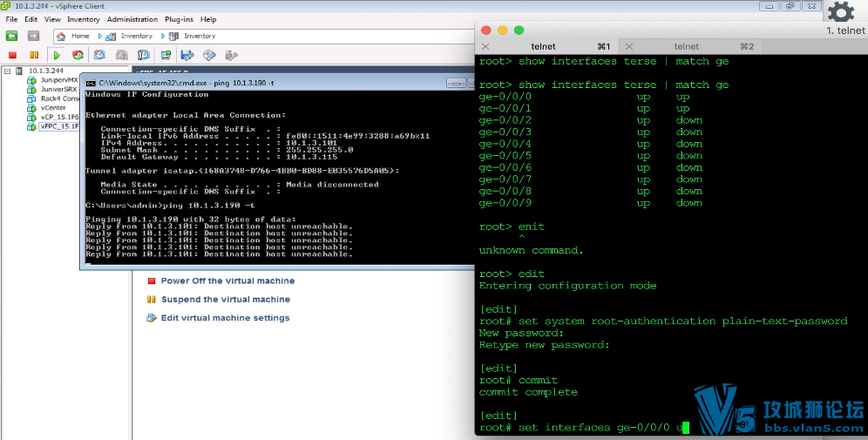This screenshot has width=868, height=440.
Task: Click the floppy drive connection toolbar icon
Action: coord(187,55)
